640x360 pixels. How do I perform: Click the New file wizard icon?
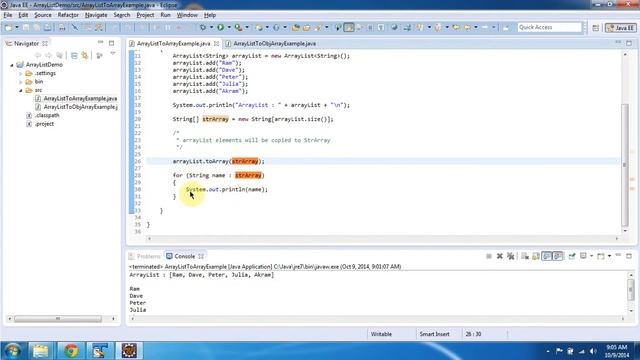(8, 27)
